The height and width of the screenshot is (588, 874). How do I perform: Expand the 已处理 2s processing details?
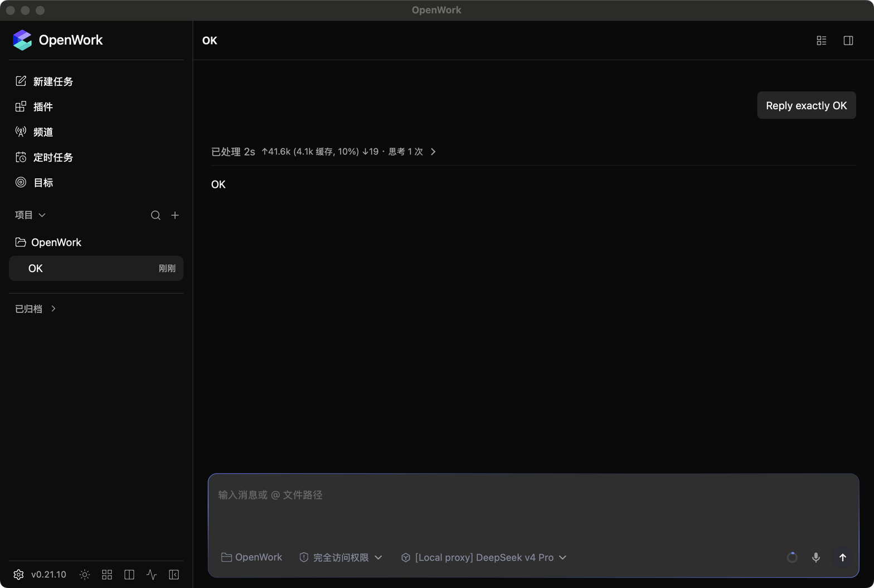click(x=323, y=152)
